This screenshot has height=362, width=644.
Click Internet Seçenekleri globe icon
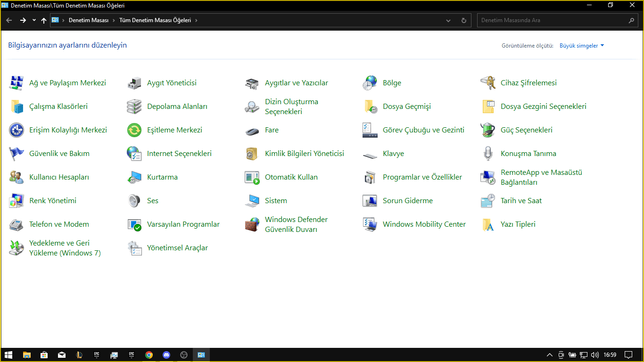pos(134,154)
